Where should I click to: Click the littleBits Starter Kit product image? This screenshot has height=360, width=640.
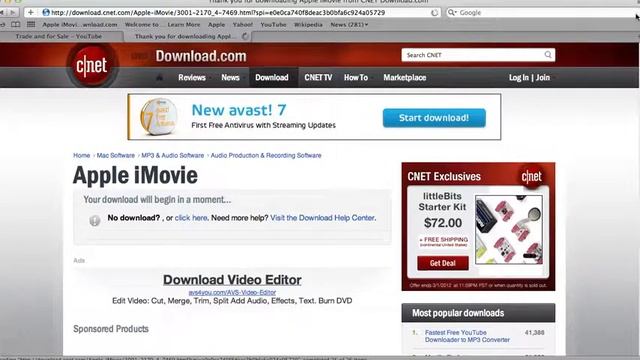(x=509, y=229)
